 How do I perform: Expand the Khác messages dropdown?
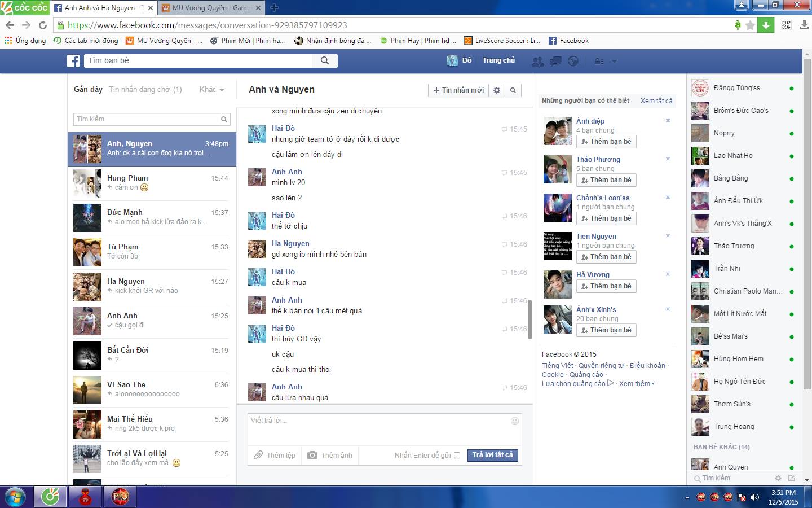click(x=211, y=90)
